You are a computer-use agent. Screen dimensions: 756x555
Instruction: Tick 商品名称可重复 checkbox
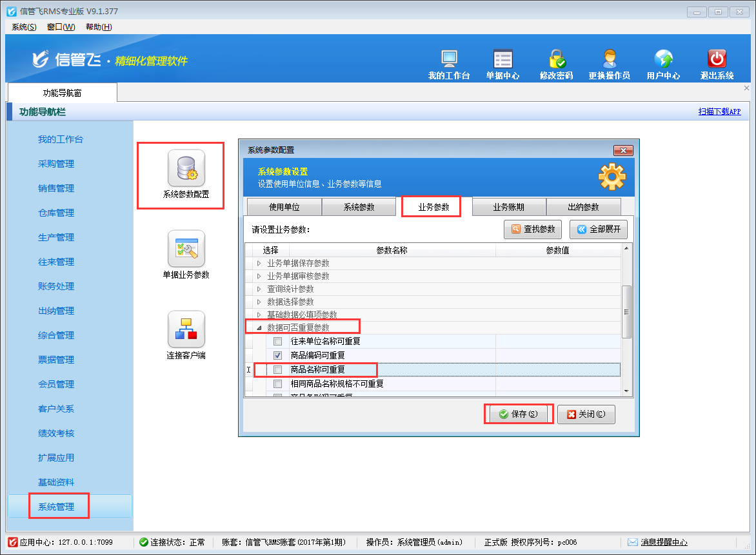coord(278,370)
